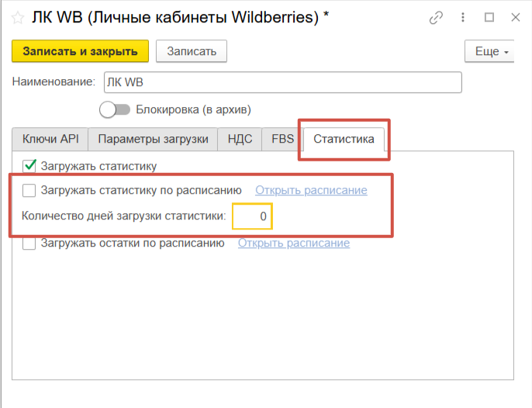The width and height of the screenshot is (532, 408).
Task: Maximize the ЛК WB window
Action: pos(489,18)
